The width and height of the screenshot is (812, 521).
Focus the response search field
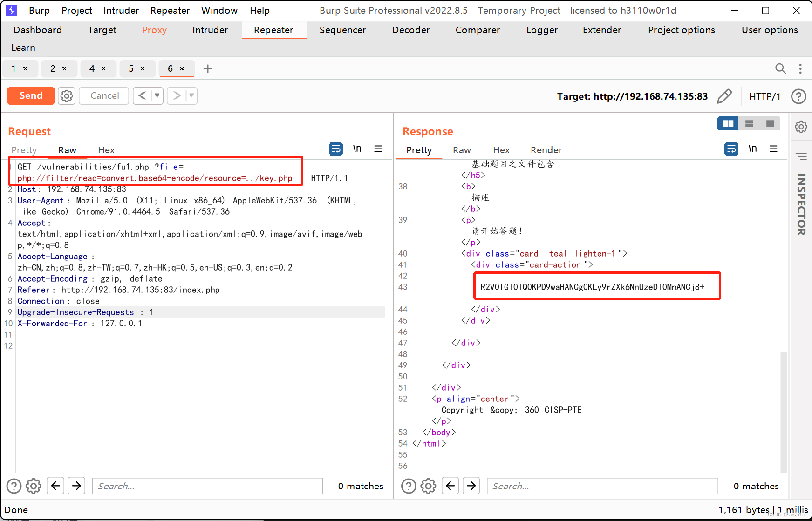(x=602, y=486)
